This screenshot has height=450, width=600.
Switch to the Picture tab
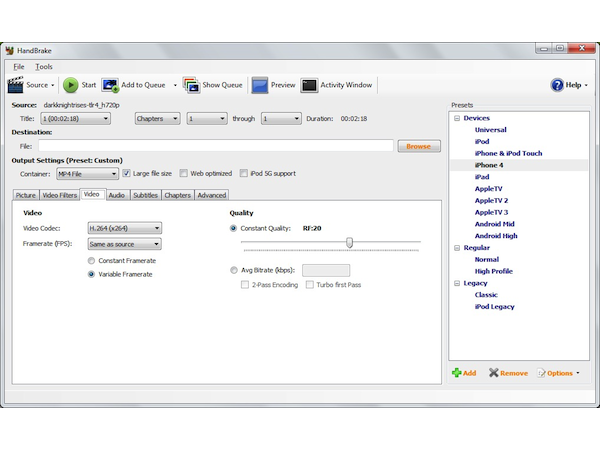[x=26, y=195]
